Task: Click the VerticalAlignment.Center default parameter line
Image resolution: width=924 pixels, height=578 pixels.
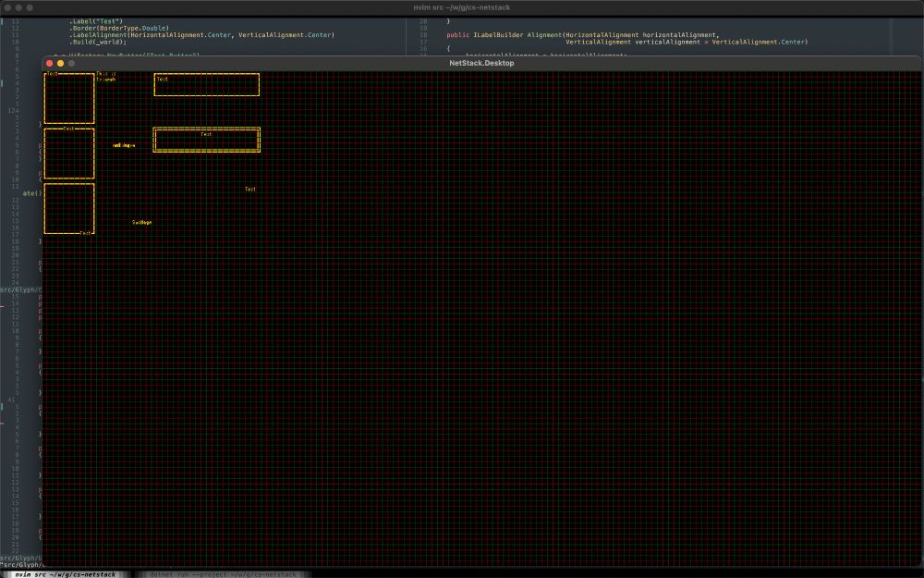Action: [687, 42]
